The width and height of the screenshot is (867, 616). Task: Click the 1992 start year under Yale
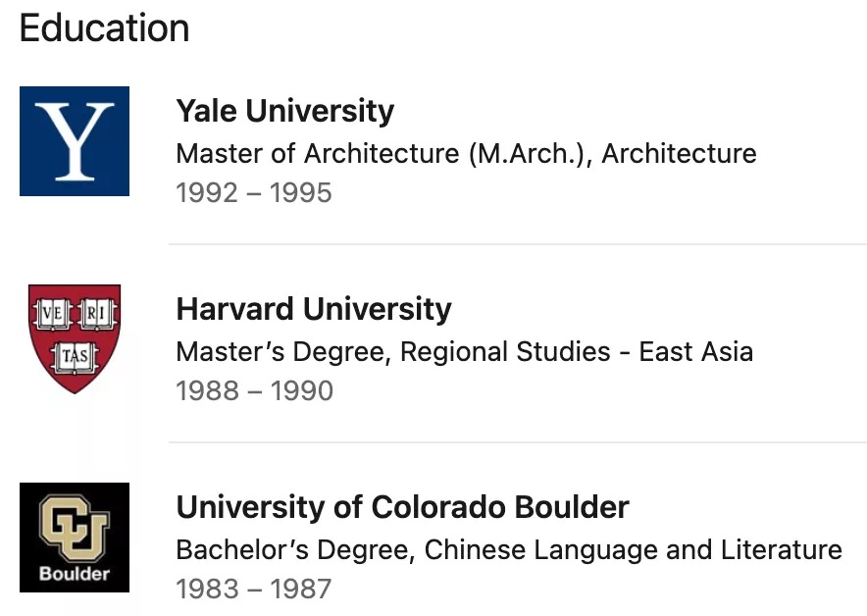(209, 193)
